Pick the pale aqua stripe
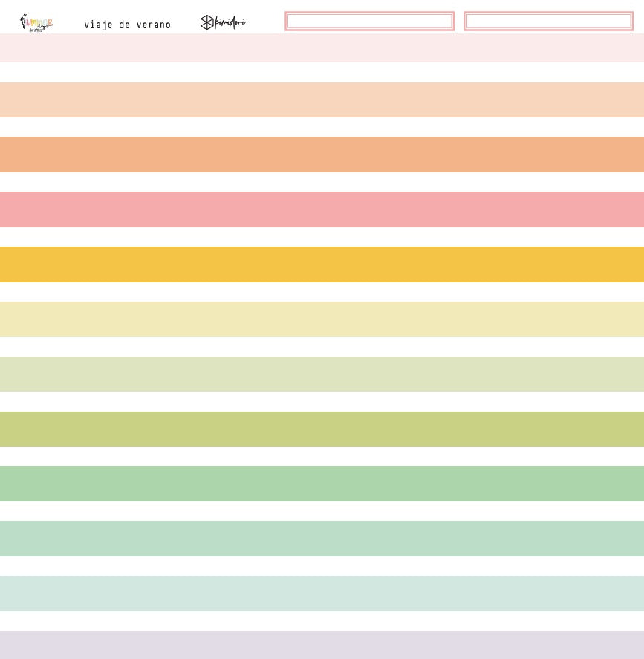This screenshot has height=659, width=644. [x=322, y=594]
